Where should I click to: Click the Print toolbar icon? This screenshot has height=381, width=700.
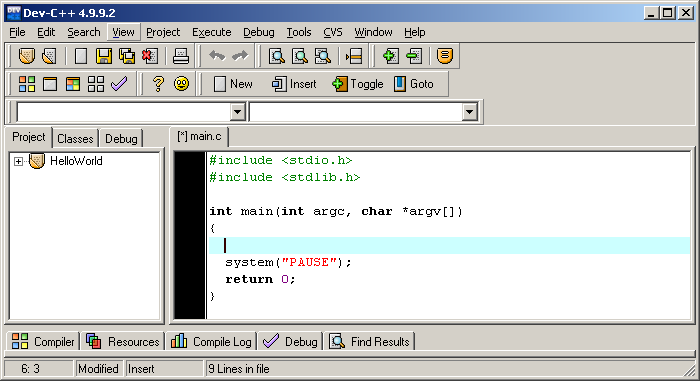pos(181,56)
